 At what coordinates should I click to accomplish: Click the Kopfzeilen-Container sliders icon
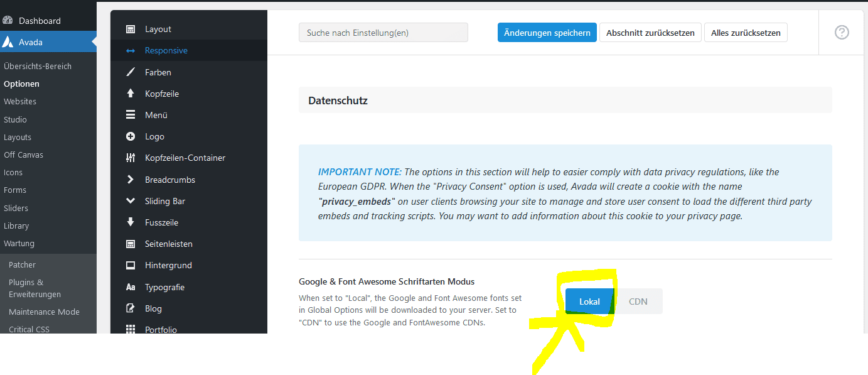pos(131,158)
